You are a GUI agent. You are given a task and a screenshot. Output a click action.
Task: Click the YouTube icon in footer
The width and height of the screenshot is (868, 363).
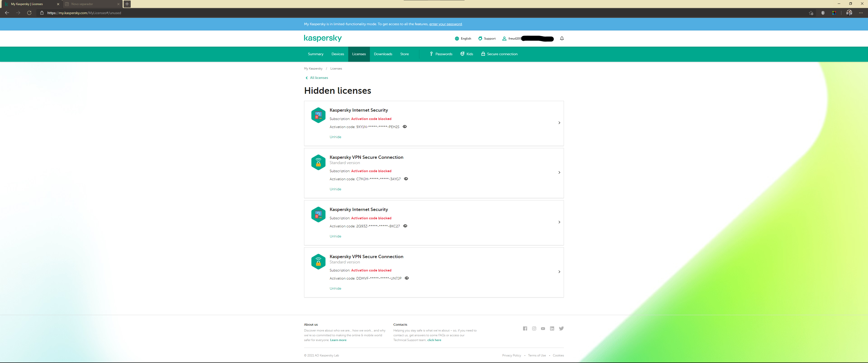543,328
